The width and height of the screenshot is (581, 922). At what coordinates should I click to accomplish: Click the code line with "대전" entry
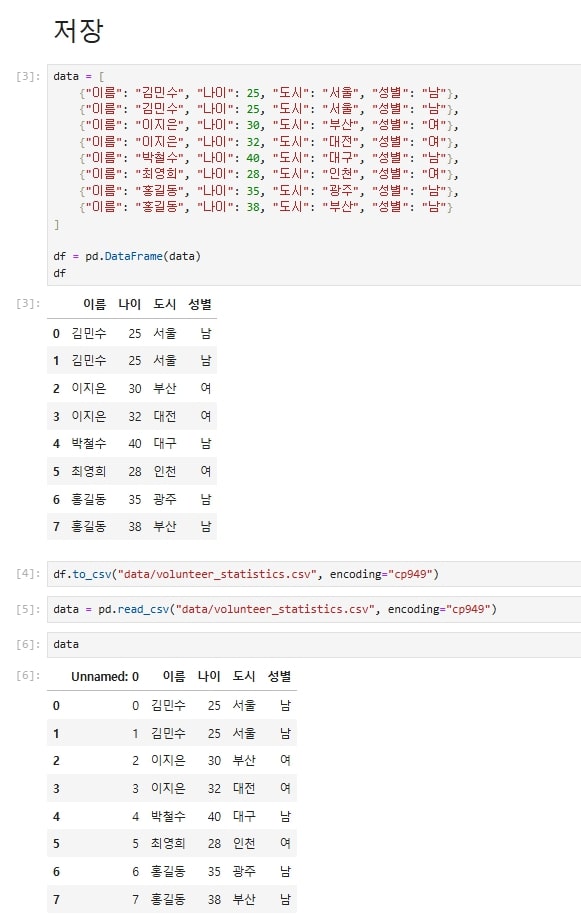coord(269,142)
